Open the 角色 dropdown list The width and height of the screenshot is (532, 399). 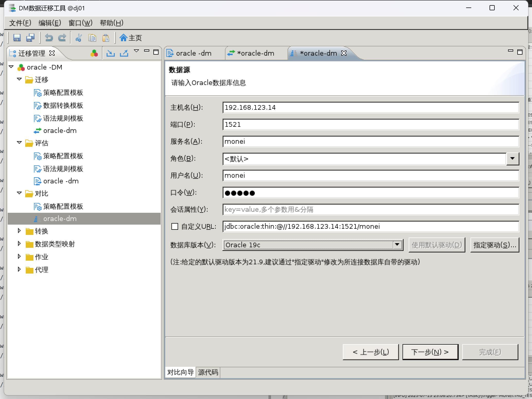(x=512, y=159)
